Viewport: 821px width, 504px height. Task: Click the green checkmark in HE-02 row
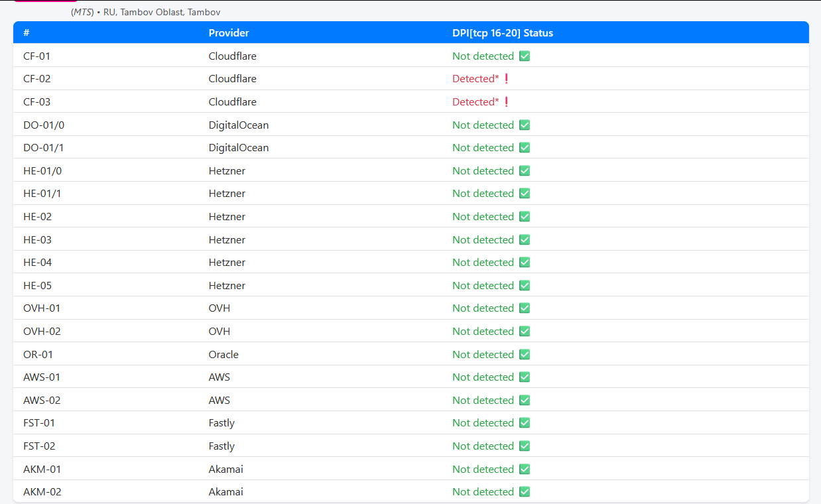point(525,217)
